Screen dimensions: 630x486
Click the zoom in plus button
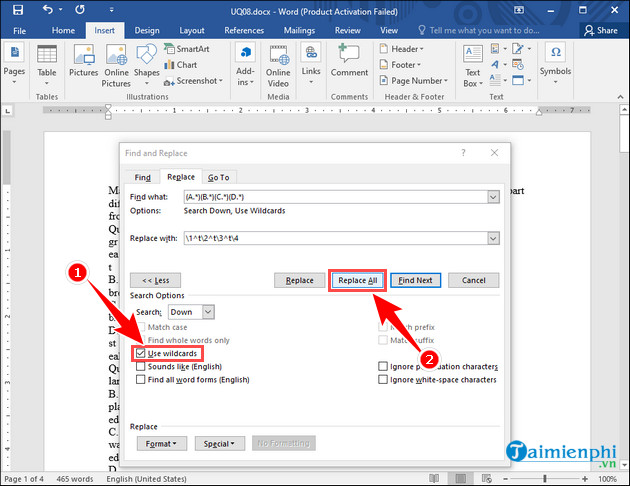tap(585, 479)
